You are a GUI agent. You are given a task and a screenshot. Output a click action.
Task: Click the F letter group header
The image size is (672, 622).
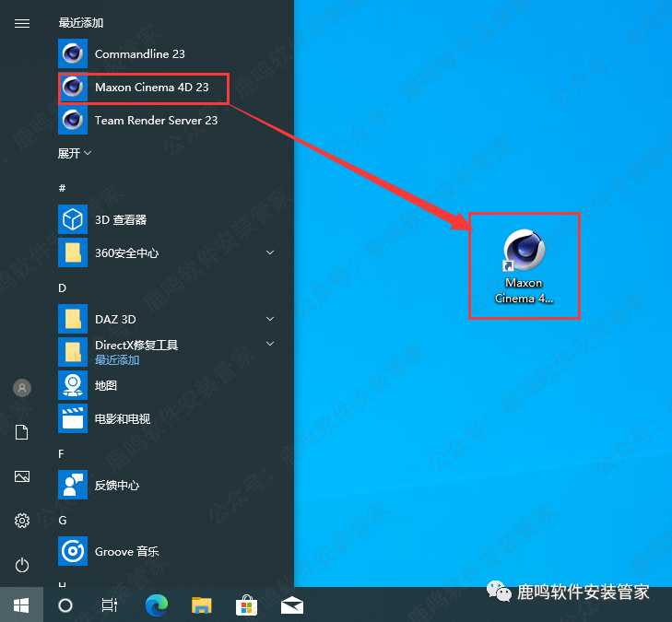tap(61, 453)
